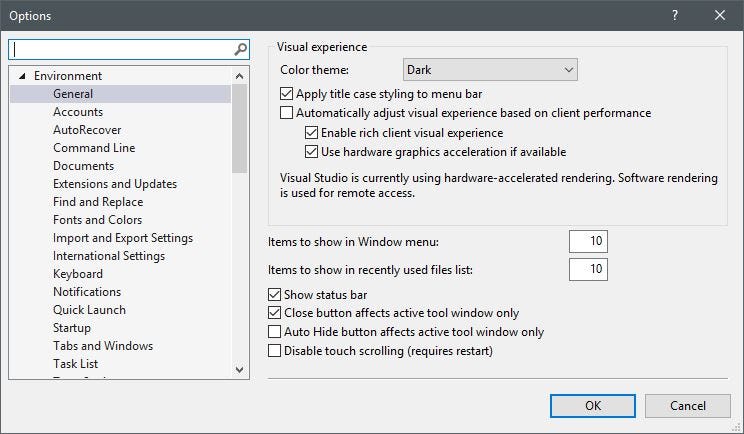Click tree scrollbar up arrow
Screen dimensions: 744x434
click(x=240, y=76)
